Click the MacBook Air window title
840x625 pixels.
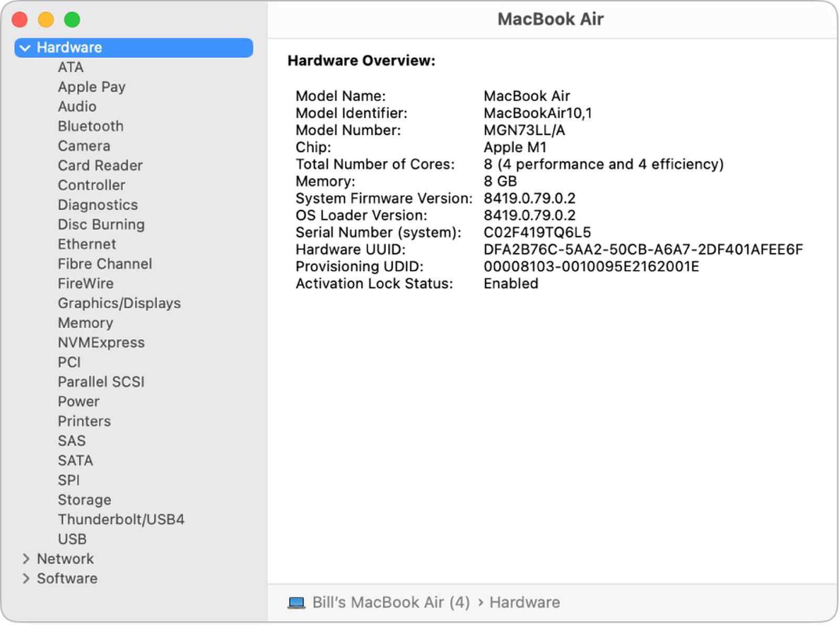tap(550, 19)
